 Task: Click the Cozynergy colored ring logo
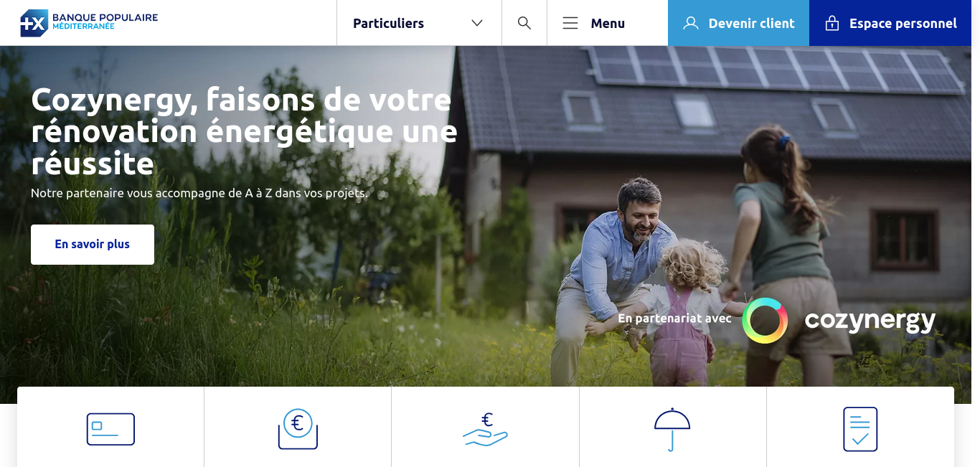(765, 321)
